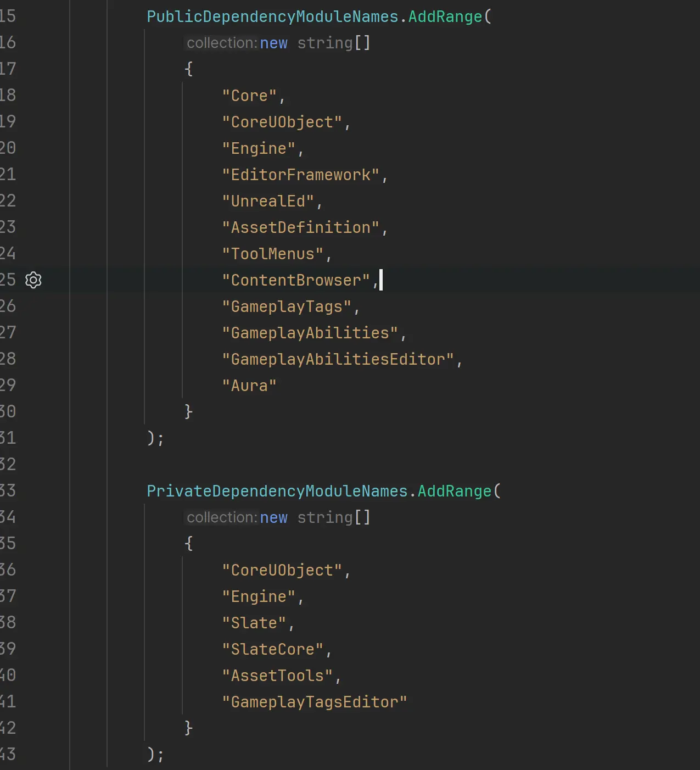Click the gear icon beside line 25

[x=33, y=280]
